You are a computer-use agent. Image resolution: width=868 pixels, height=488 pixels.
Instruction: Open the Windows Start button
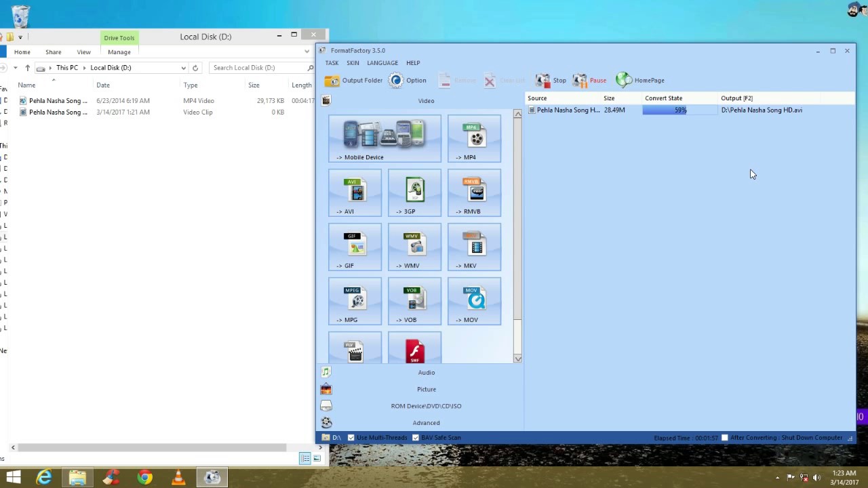tap(13, 477)
